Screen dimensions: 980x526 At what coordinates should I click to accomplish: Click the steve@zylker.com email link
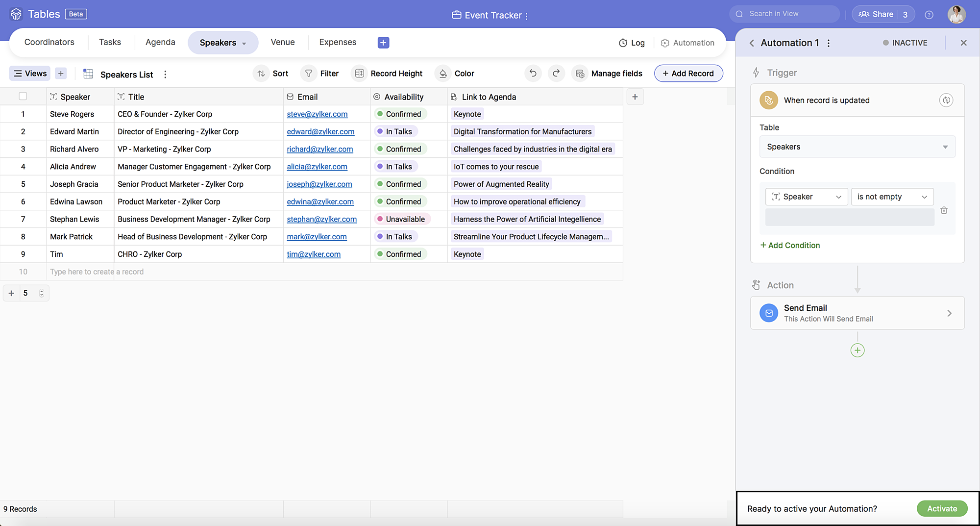(x=317, y=114)
